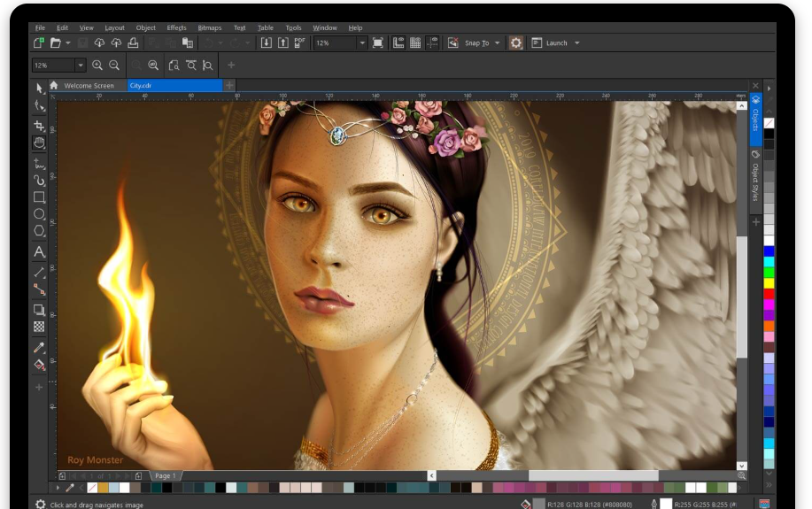This screenshot has width=812, height=509.
Task: Pick the Rectangle tool
Action: coord(39,197)
